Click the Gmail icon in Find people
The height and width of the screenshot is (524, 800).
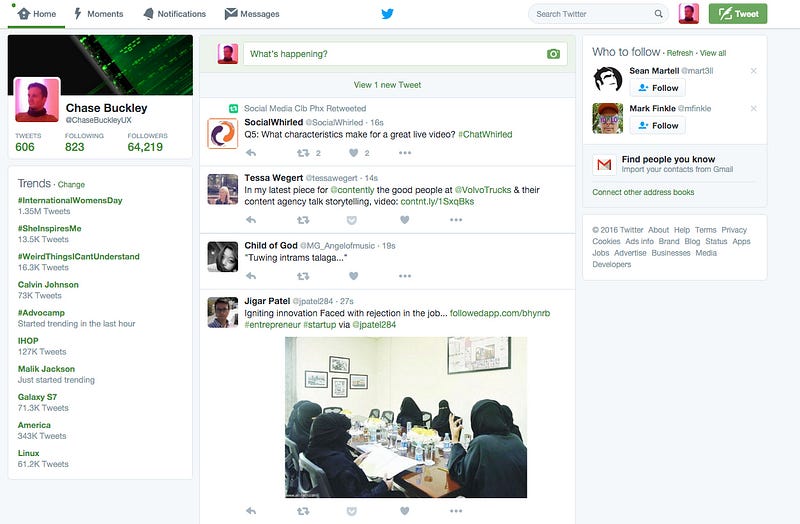click(604, 164)
